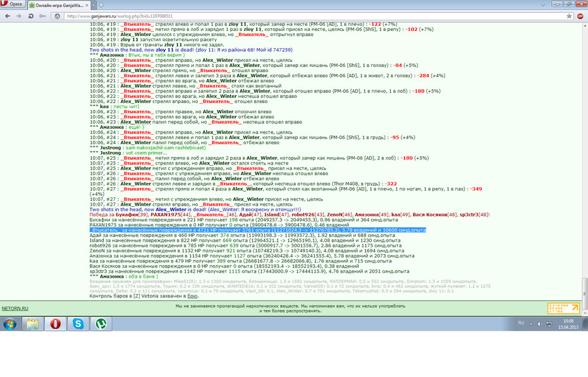Bookmark page with the star icon
The image size is (588, 377).
(x=569, y=16)
